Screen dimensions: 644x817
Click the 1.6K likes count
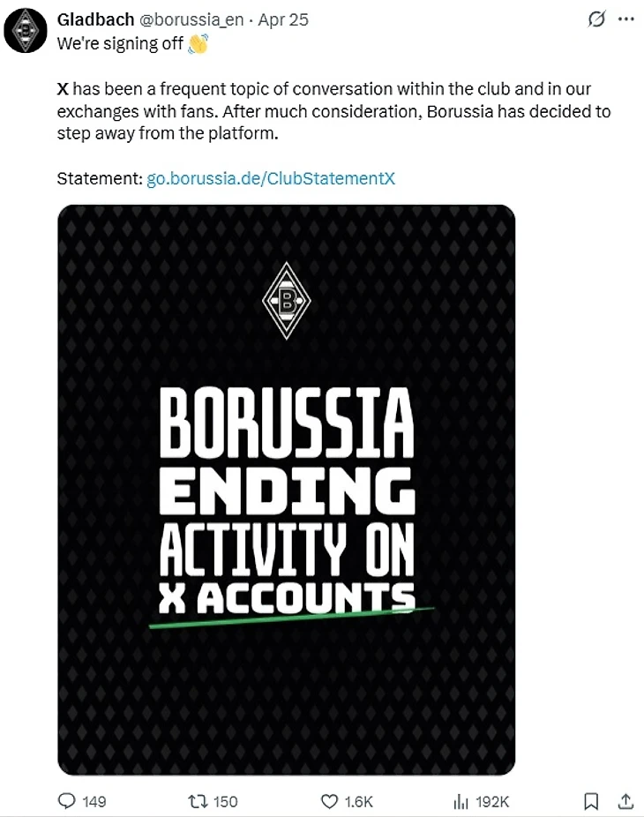pos(358,801)
